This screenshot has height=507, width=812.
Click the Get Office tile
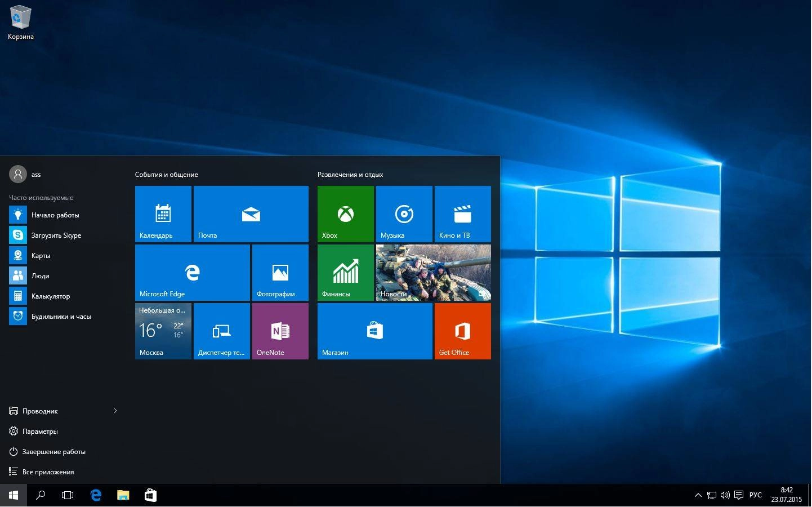[x=463, y=331]
